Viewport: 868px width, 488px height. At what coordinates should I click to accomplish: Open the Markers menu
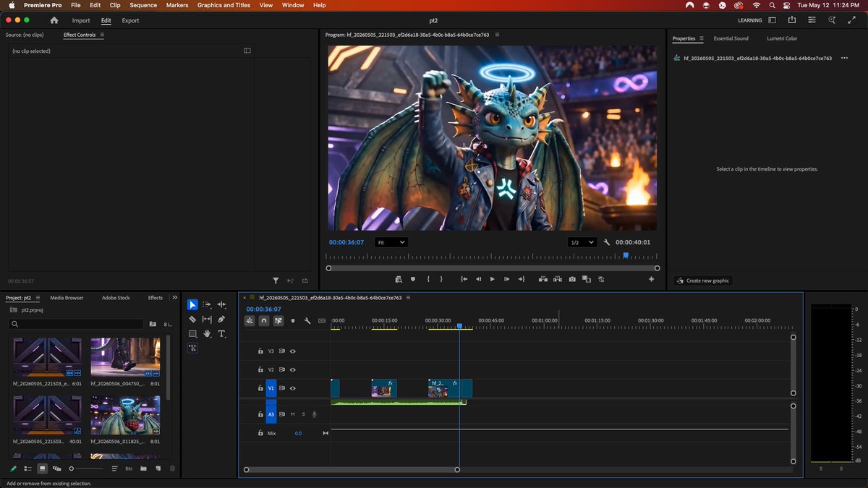pyautogui.click(x=177, y=5)
